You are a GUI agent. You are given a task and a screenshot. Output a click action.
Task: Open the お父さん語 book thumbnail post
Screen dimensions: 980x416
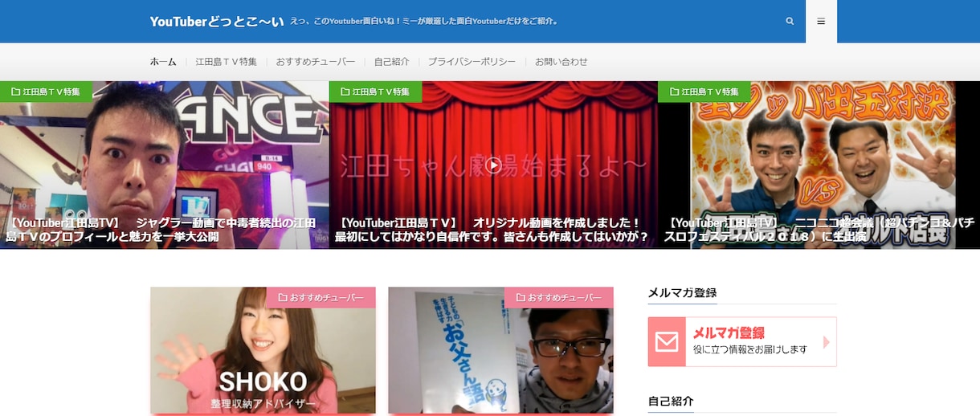coord(500,351)
